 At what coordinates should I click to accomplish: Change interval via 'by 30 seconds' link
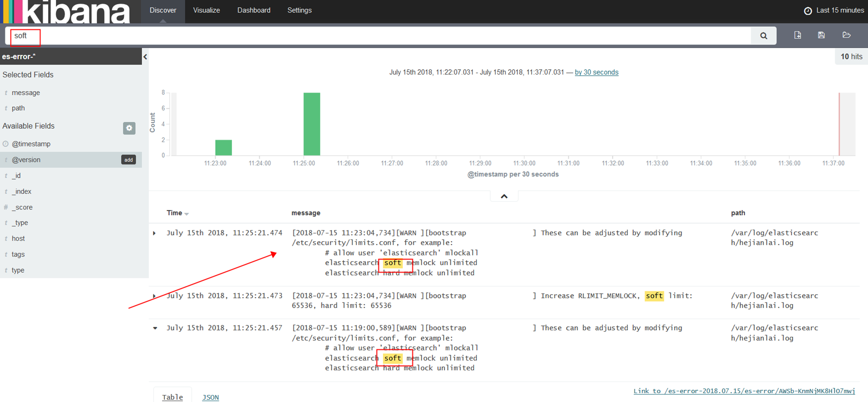(596, 72)
